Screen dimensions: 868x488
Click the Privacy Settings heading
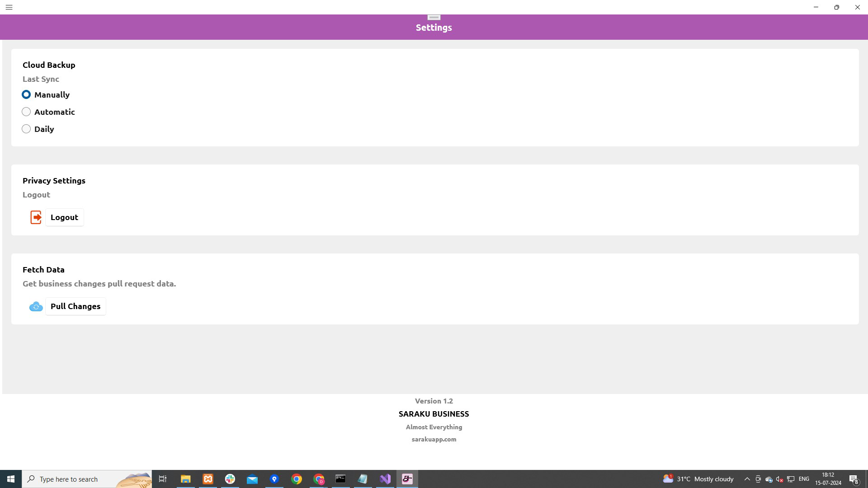click(x=54, y=181)
